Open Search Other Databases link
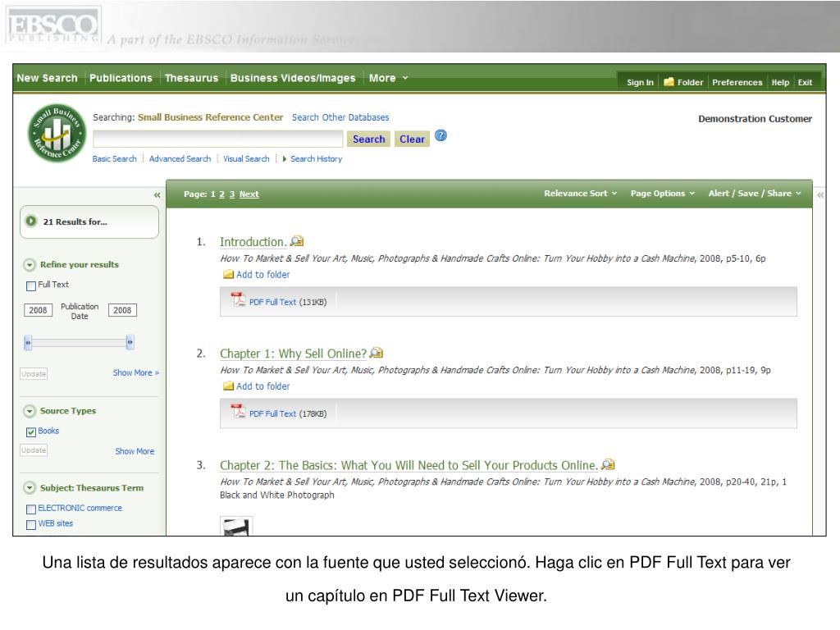The height and width of the screenshot is (630, 840). [x=340, y=117]
